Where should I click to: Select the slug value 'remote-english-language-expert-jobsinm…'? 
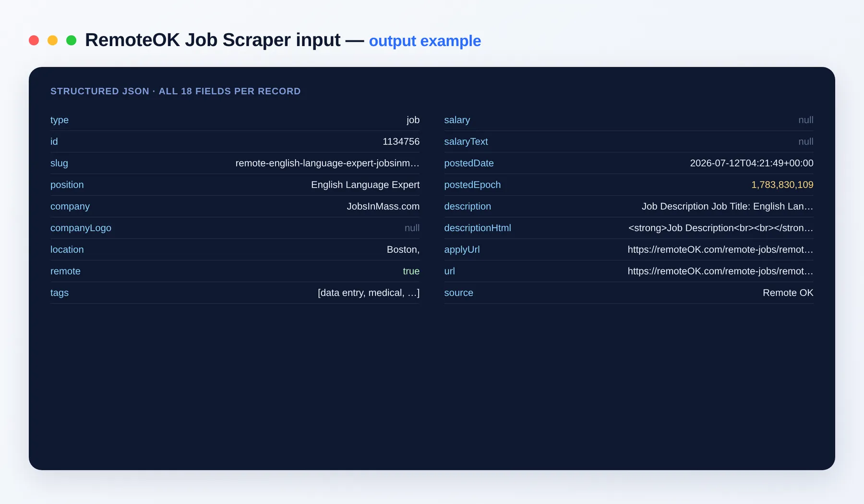(x=327, y=163)
